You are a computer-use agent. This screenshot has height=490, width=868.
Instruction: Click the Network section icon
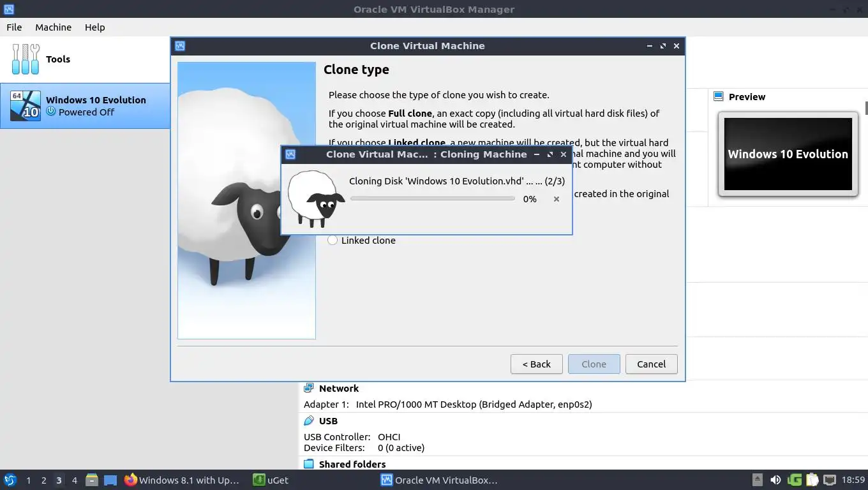(x=309, y=388)
